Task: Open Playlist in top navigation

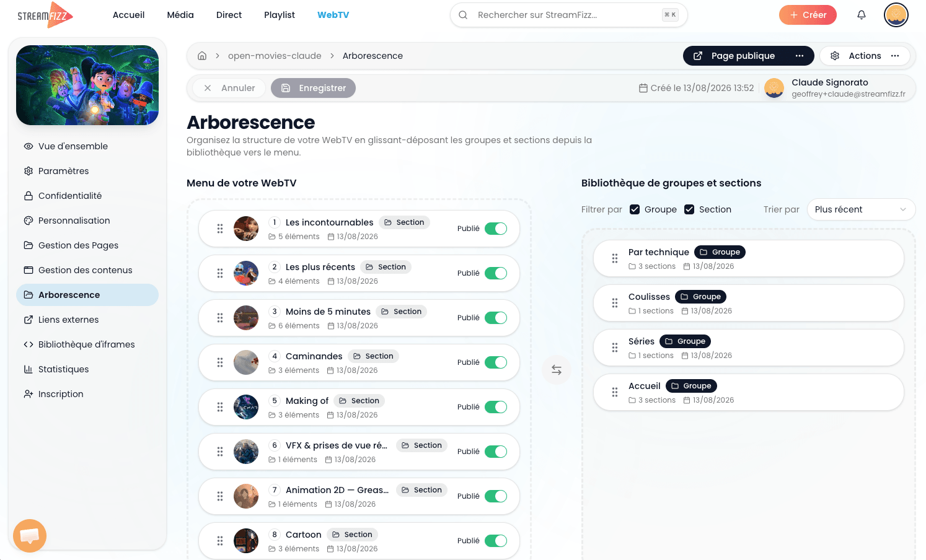Action: pyautogui.click(x=280, y=15)
